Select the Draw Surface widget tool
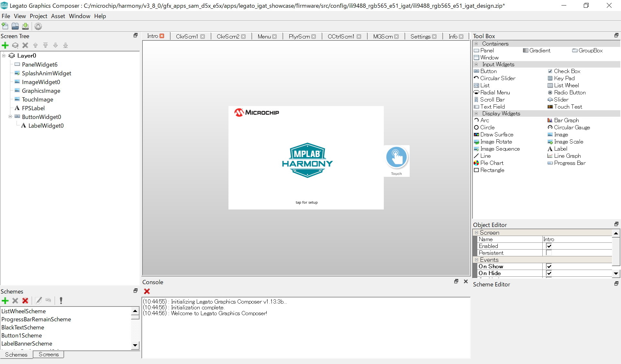Viewport: 621px width, 364px height. (493, 134)
